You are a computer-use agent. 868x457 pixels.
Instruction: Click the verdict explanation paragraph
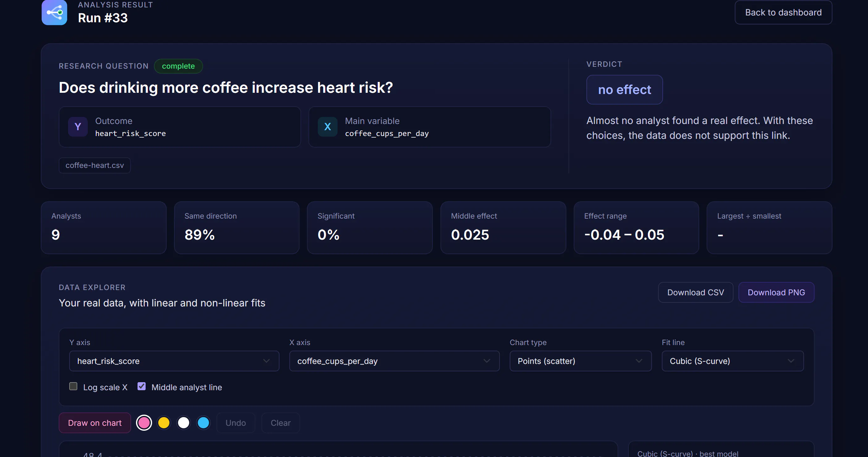[700, 128]
